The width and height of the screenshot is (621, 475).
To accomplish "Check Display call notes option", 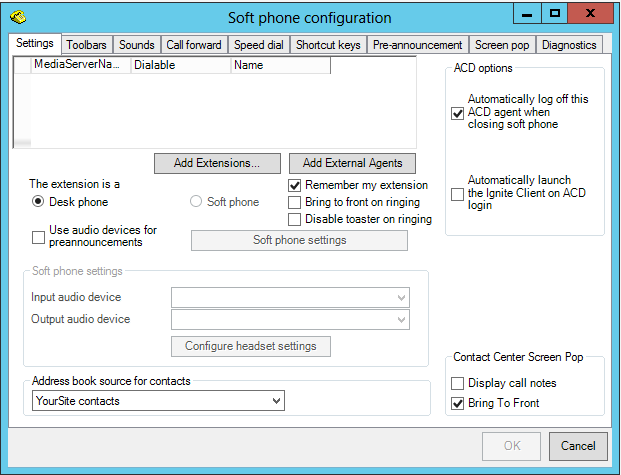I will point(458,383).
